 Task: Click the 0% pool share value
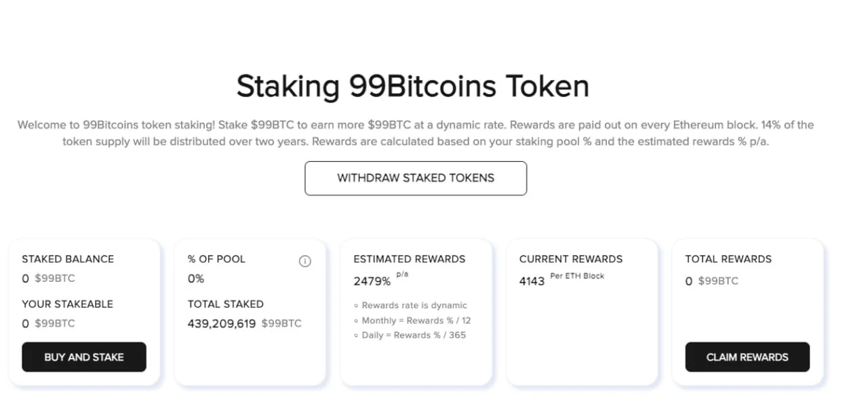click(196, 278)
